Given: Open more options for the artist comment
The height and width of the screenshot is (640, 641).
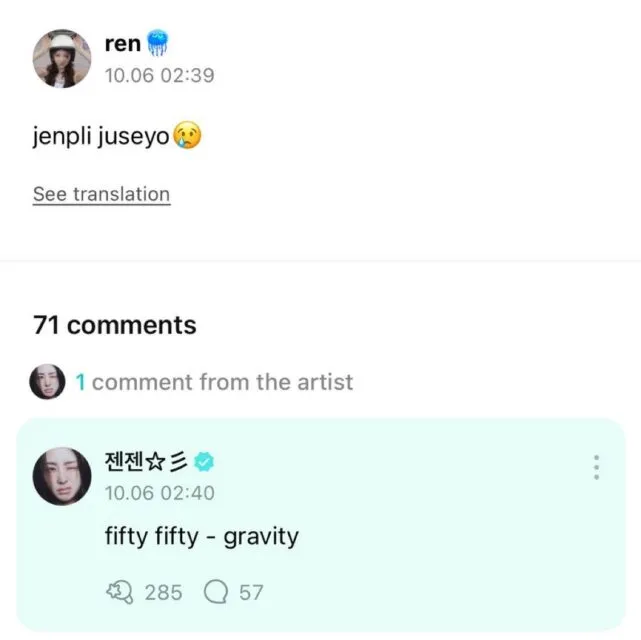Looking at the screenshot, I should (x=596, y=467).
